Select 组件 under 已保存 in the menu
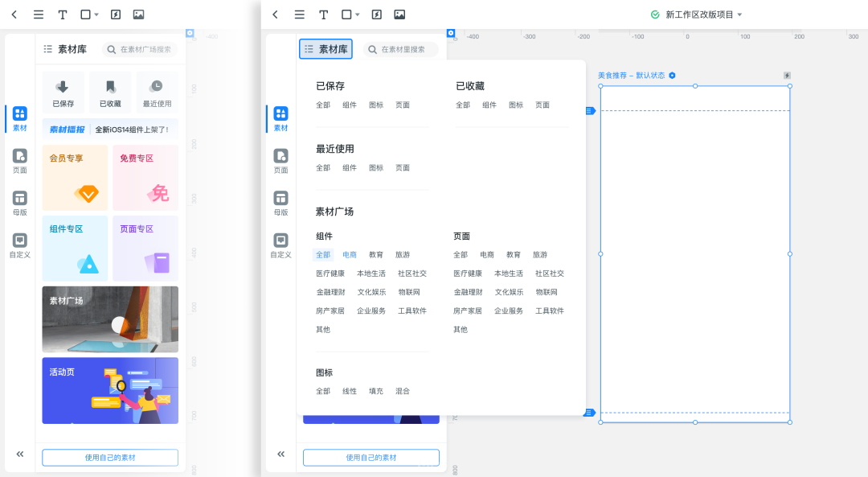Viewport: 868px width, 477px height. (x=350, y=105)
